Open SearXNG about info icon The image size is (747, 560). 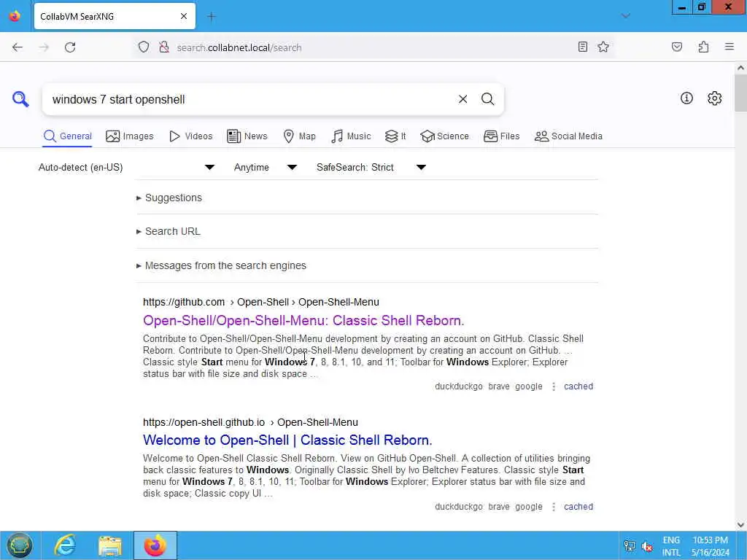pos(686,98)
